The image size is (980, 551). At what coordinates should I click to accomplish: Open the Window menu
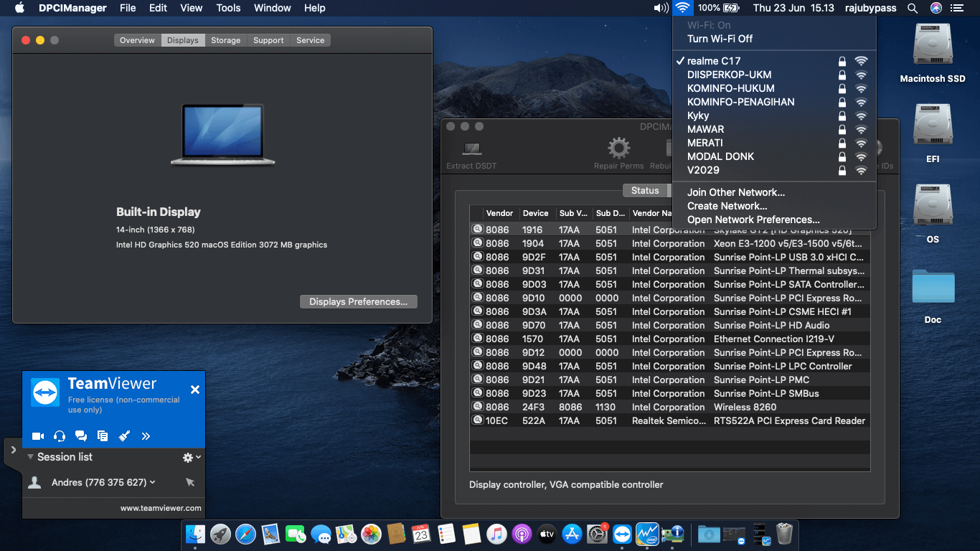273,8
